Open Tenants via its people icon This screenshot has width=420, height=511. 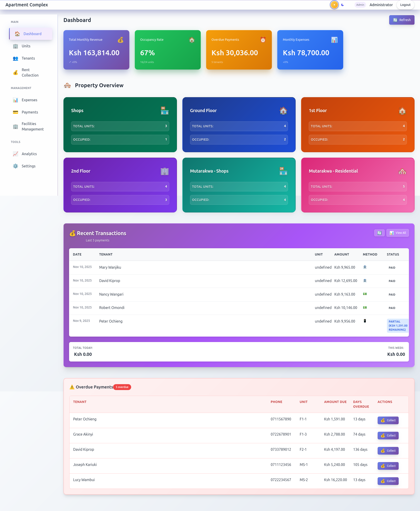coord(15,58)
